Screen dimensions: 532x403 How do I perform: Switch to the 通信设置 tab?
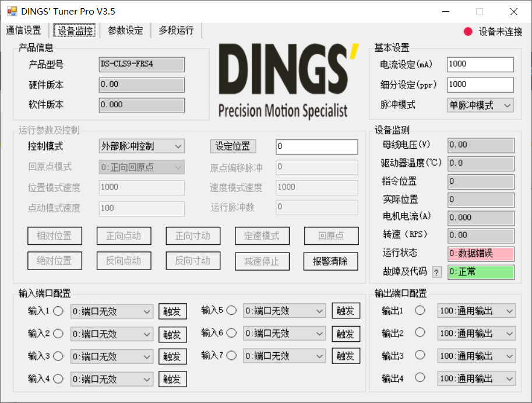coord(23,30)
